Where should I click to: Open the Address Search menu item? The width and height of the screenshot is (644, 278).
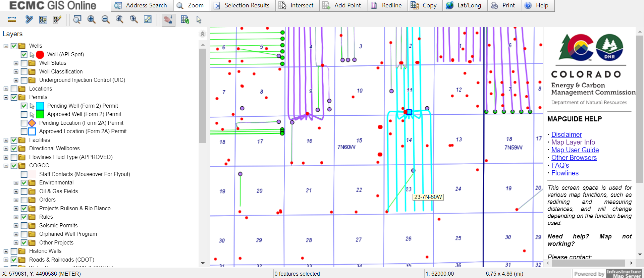click(141, 5)
